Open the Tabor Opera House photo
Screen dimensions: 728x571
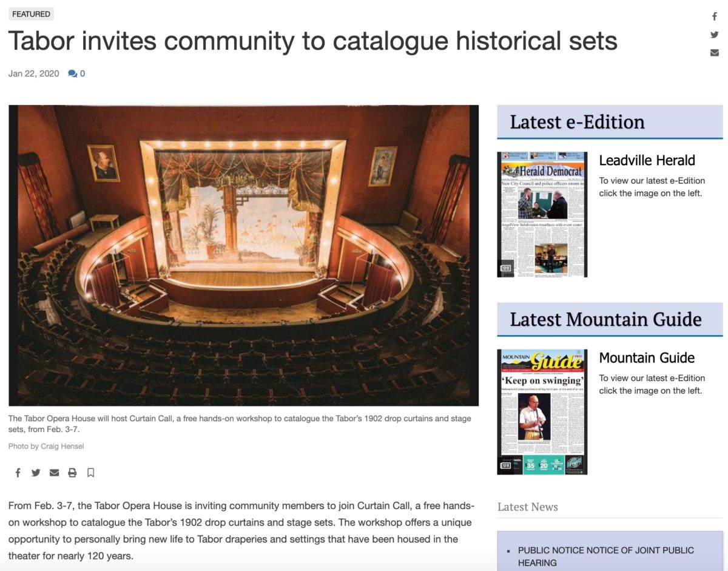point(243,255)
